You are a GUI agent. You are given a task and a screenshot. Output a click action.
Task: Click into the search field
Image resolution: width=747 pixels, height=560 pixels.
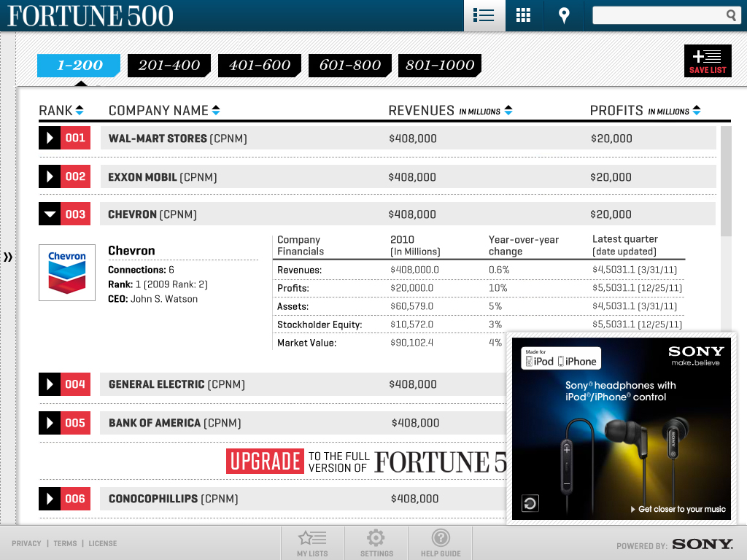point(659,15)
